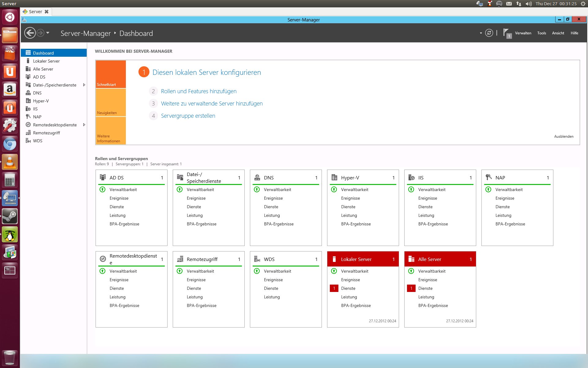Click the AD DS tile icon
Viewport: 588px width, 368px height.
tap(103, 177)
